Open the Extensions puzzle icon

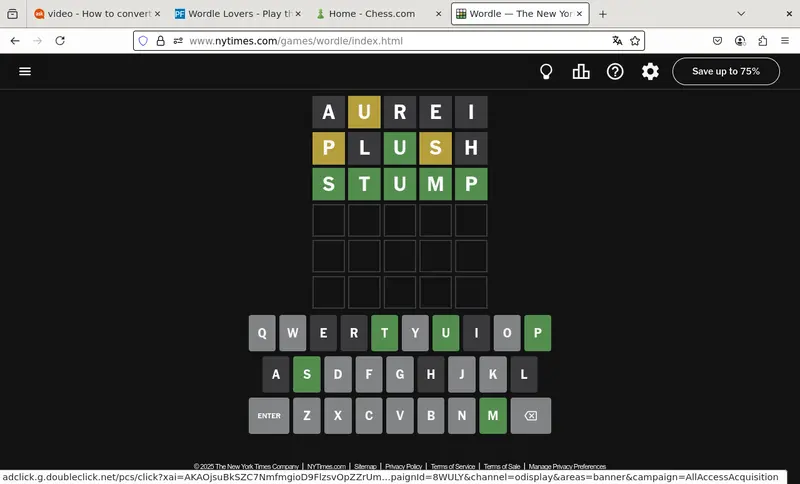point(763,41)
